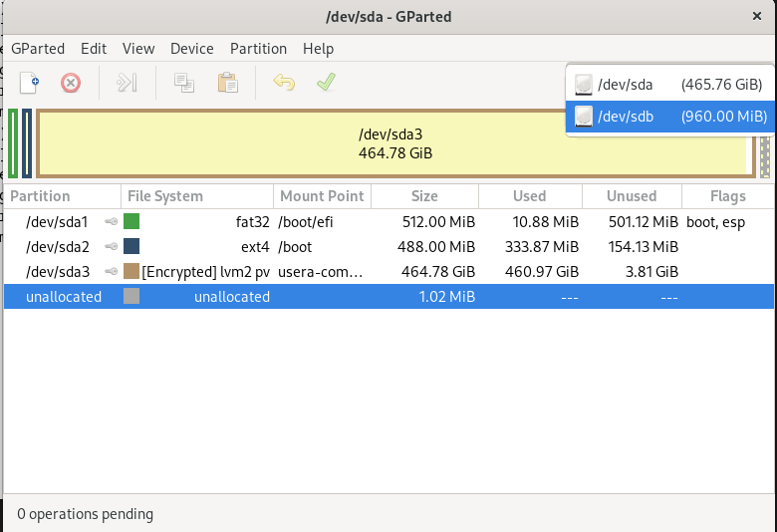The height and width of the screenshot is (532, 777).
Task: Select the /dev/sda2 ext4 partition row
Action: (x=299, y=246)
